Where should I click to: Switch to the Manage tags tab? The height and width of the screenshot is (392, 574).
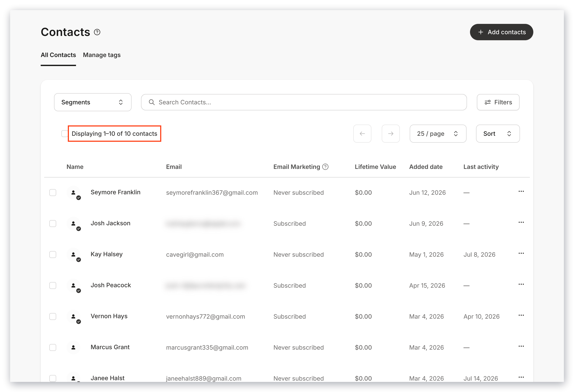[102, 55]
